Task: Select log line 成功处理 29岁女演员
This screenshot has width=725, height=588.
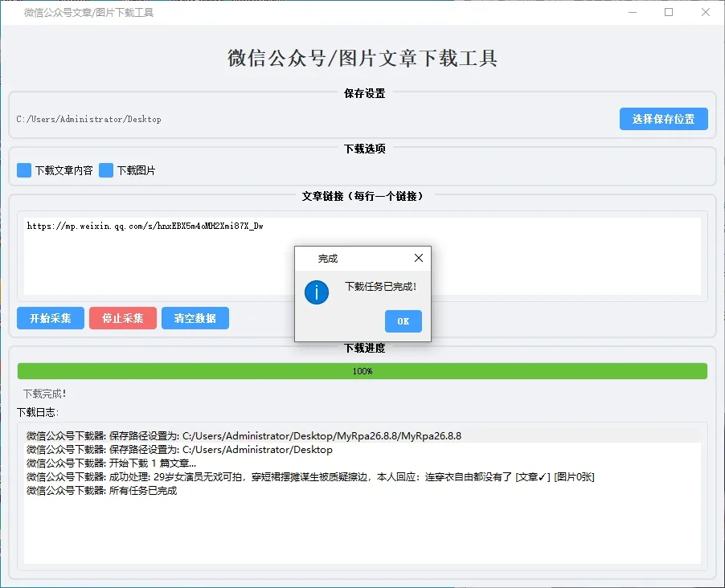Action: click(362, 477)
